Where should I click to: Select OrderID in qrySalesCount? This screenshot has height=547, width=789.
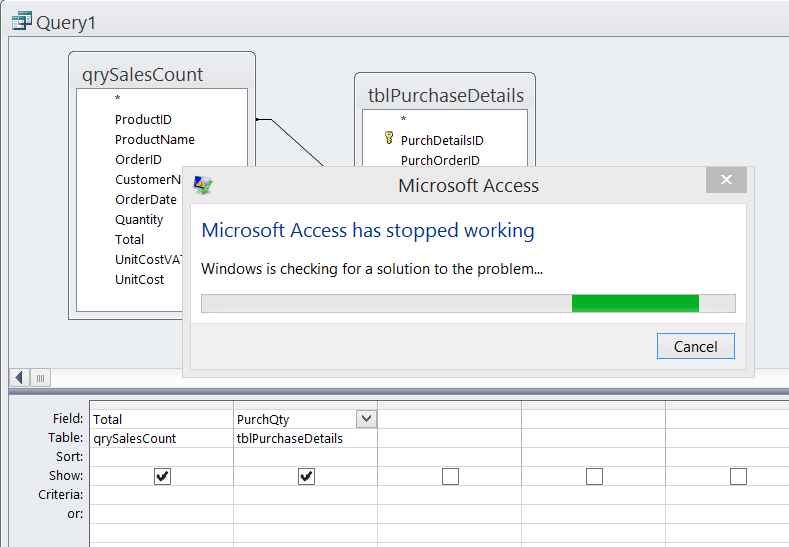point(138,160)
